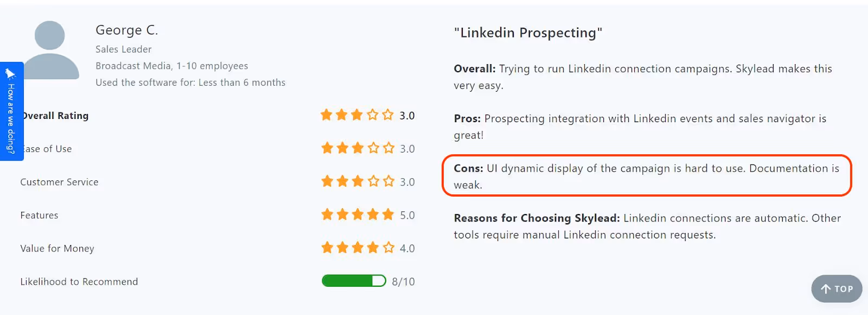The image size is (868, 315).
Task: Click the unfilled fifth star for Value for Money
Action: (x=388, y=248)
